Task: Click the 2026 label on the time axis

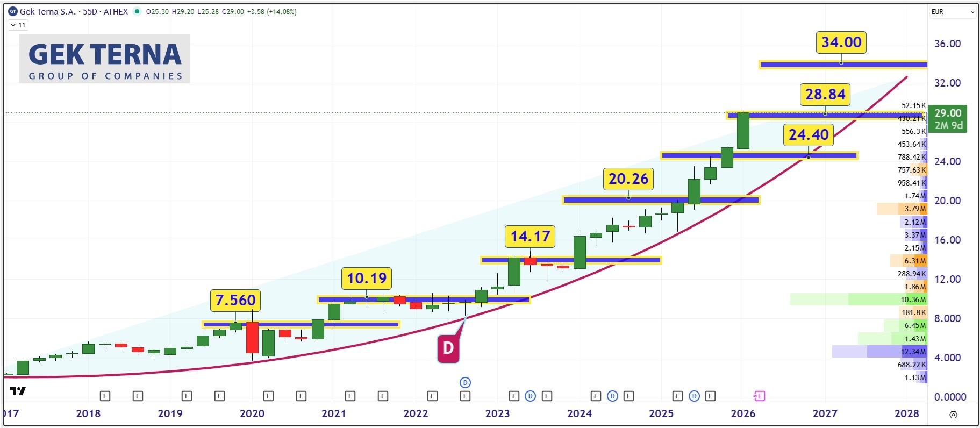Action: click(x=743, y=413)
